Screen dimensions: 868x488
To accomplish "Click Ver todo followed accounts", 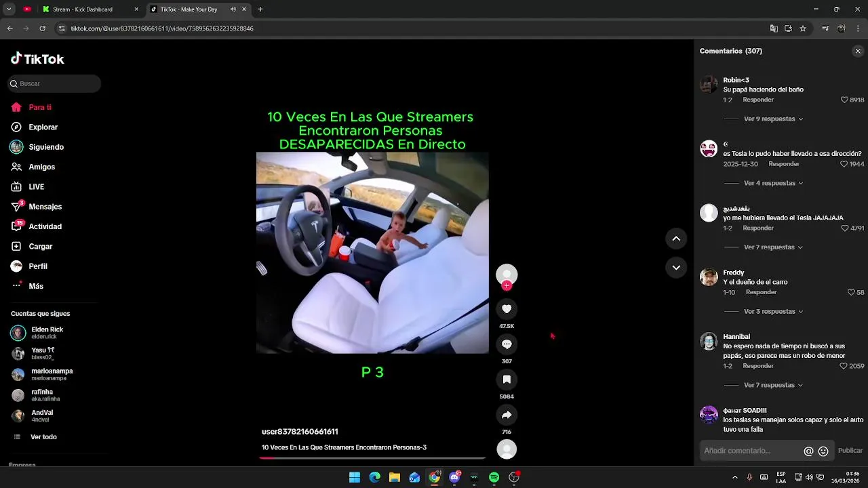I will click(x=43, y=437).
